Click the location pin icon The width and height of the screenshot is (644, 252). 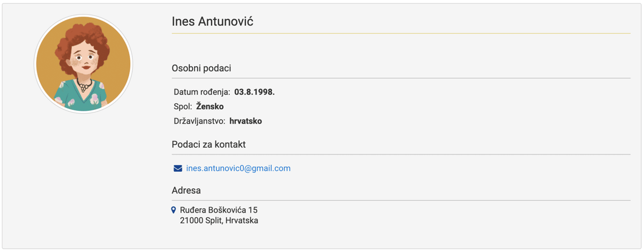[173, 210]
